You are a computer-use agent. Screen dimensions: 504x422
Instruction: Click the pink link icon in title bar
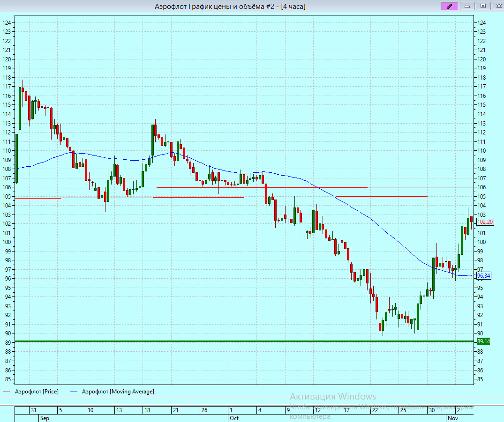coord(449,6)
